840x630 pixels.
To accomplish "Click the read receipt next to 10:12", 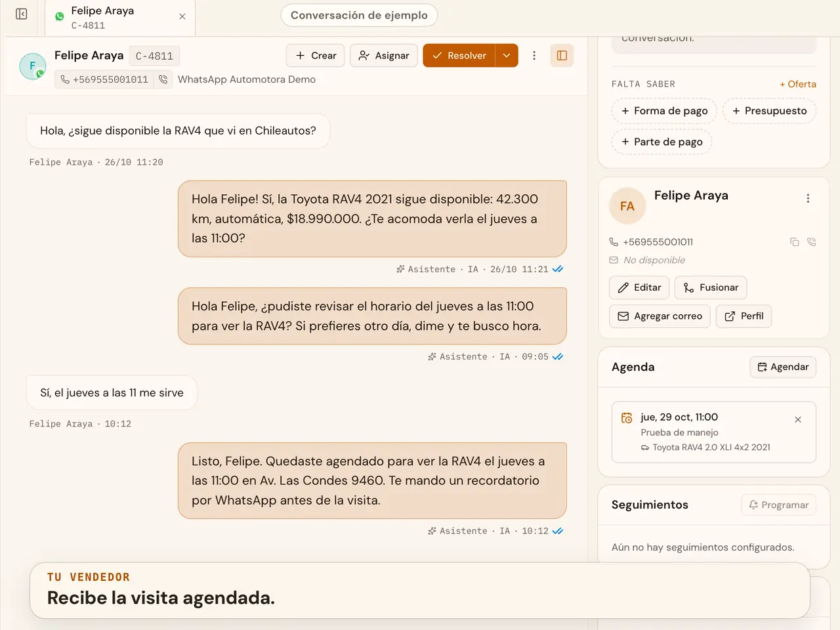I will (x=558, y=531).
